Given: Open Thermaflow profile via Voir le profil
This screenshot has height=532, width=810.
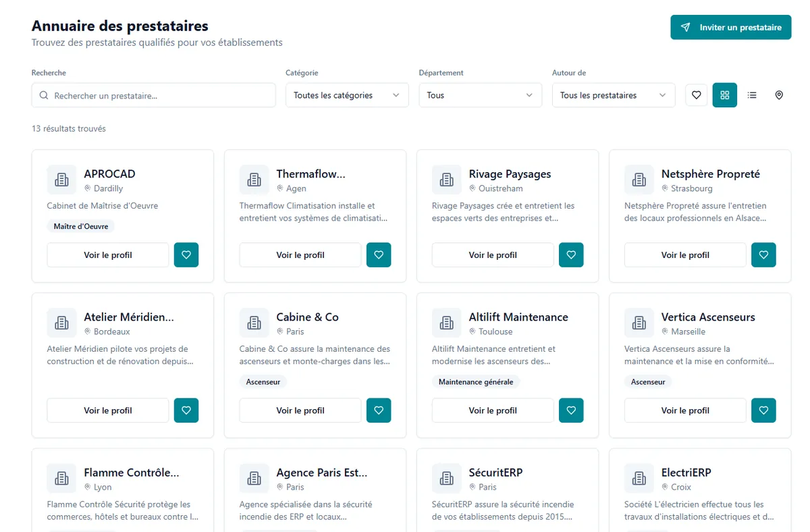Looking at the screenshot, I should pos(300,255).
